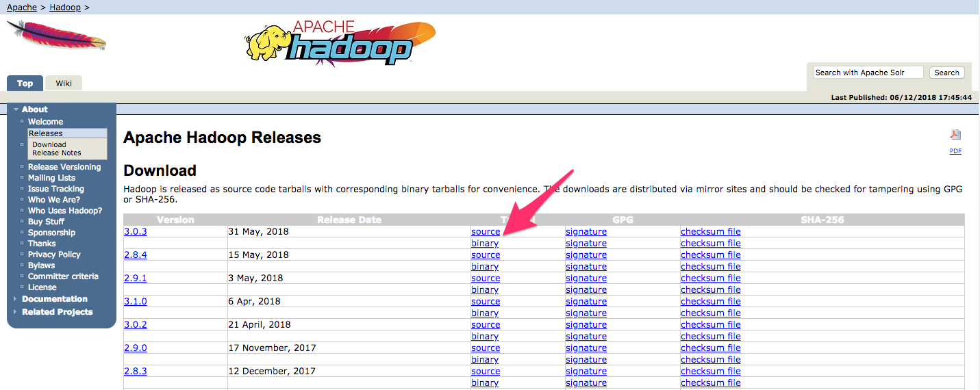Switch to the Top tab

tap(25, 83)
